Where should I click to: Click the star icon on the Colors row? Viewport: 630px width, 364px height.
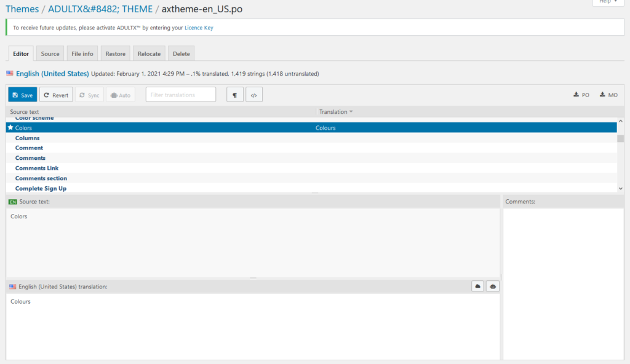tap(11, 127)
